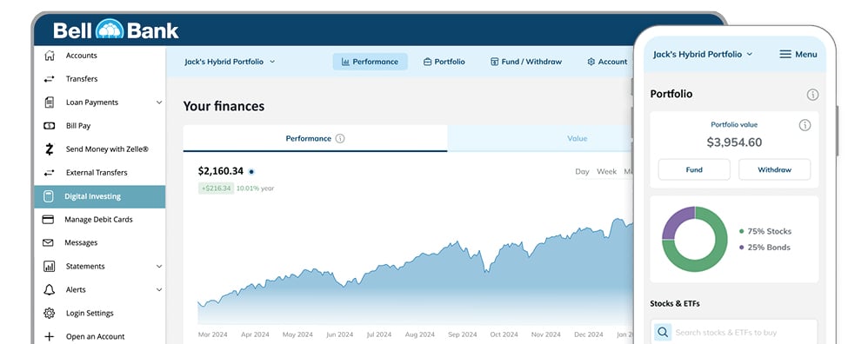Click the Manage Debit Cards card icon

click(49, 220)
